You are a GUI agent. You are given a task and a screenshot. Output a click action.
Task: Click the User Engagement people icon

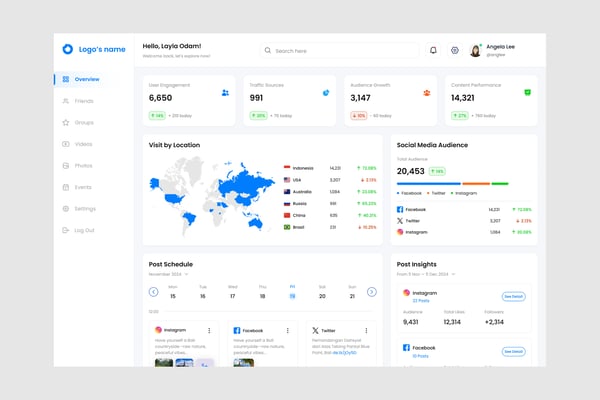pyautogui.click(x=225, y=93)
